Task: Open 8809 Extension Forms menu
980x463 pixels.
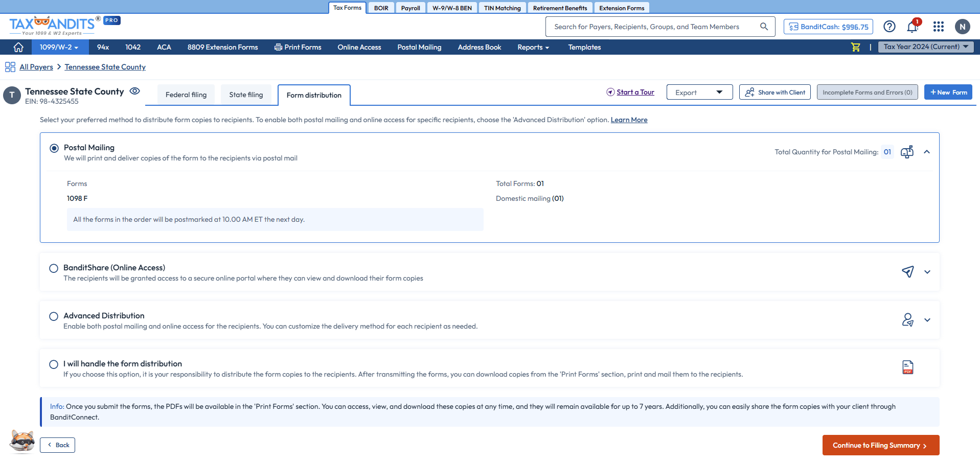Action: point(222,47)
